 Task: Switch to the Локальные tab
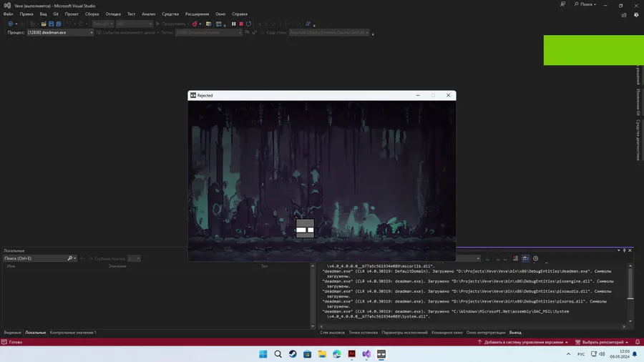pos(35,333)
